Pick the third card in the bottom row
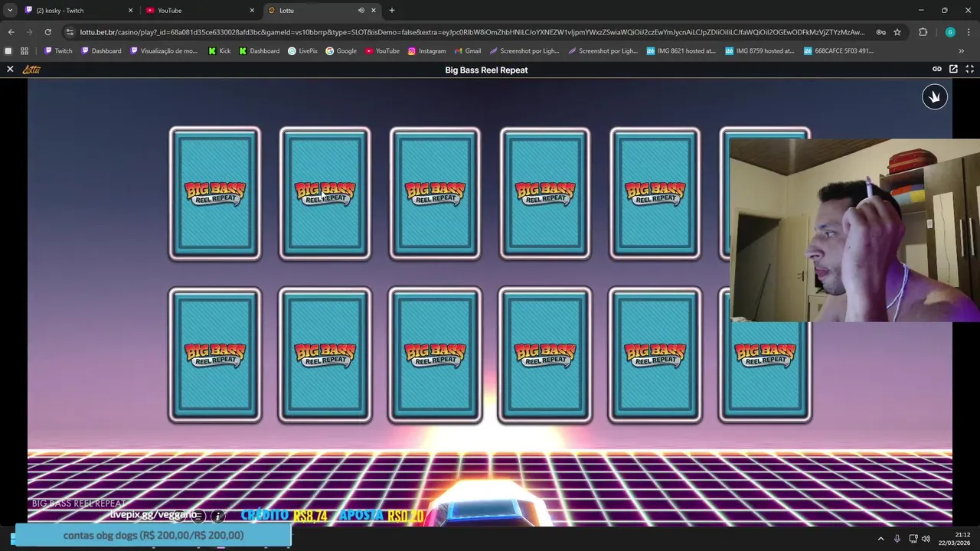Image resolution: width=980 pixels, height=551 pixels. [x=435, y=355]
